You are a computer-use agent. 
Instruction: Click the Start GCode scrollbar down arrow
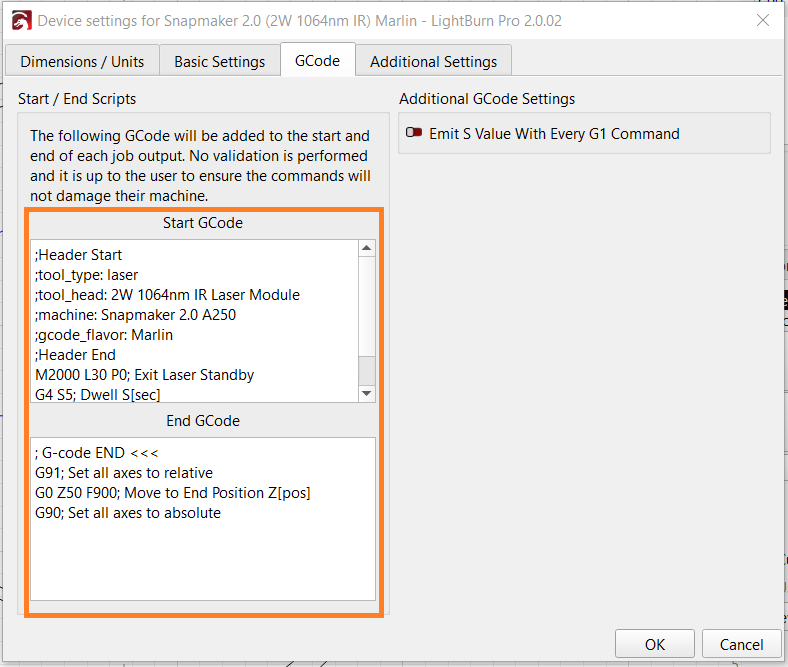pos(367,394)
